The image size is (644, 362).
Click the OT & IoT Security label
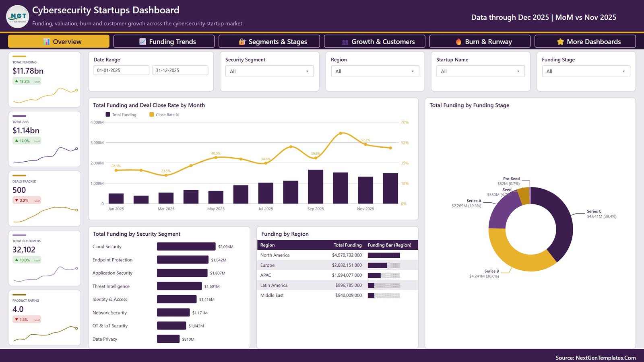(x=110, y=326)
